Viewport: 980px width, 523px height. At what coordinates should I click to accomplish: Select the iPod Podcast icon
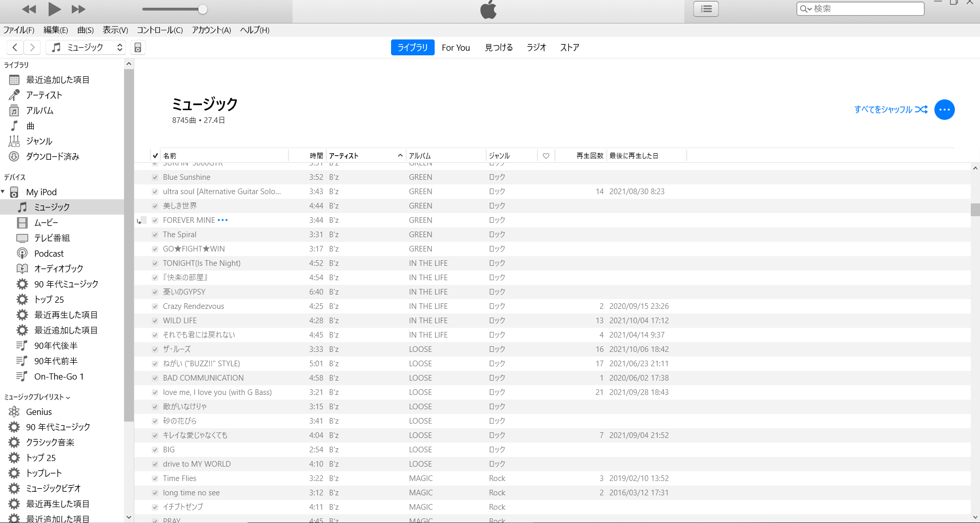point(22,254)
